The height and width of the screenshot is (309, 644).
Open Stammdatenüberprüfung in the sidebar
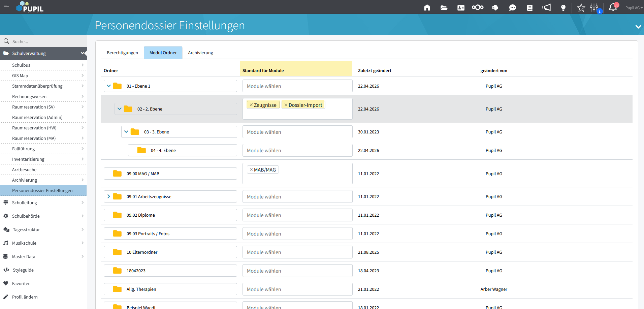(x=37, y=86)
